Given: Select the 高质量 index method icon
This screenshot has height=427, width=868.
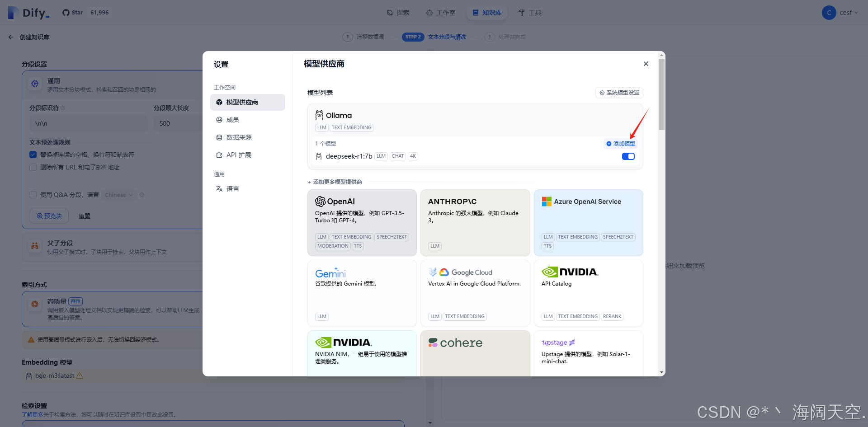Looking at the screenshot, I should point(35,304).
